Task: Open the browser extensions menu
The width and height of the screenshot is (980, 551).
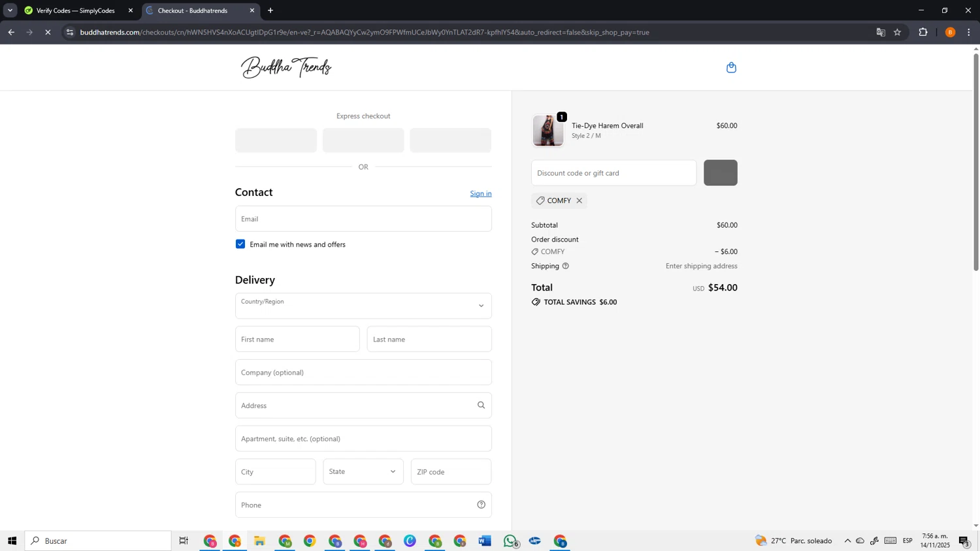Action: click(x=923, y=32)
